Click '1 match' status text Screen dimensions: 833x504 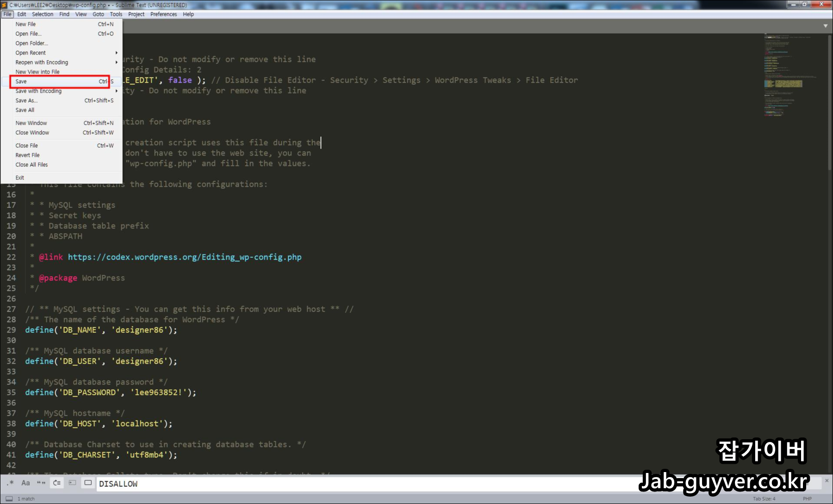(x=26, y=498)
